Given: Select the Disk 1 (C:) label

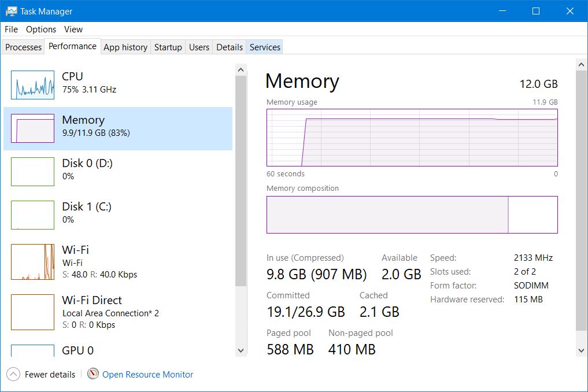Looking at the screenshot, I should 87,206.
